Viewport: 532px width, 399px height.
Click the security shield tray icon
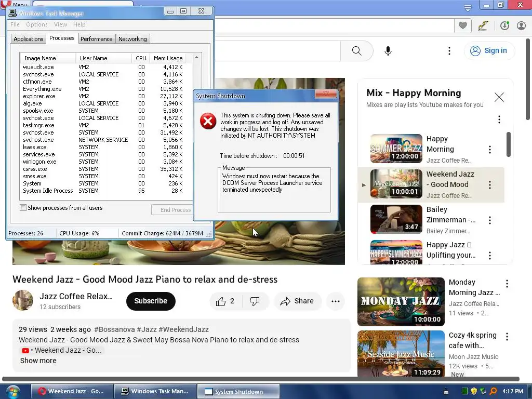coord(474,391)
